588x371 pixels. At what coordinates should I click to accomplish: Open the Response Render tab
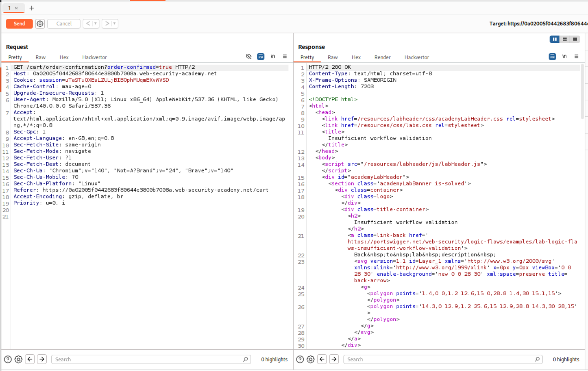point(382,57)
